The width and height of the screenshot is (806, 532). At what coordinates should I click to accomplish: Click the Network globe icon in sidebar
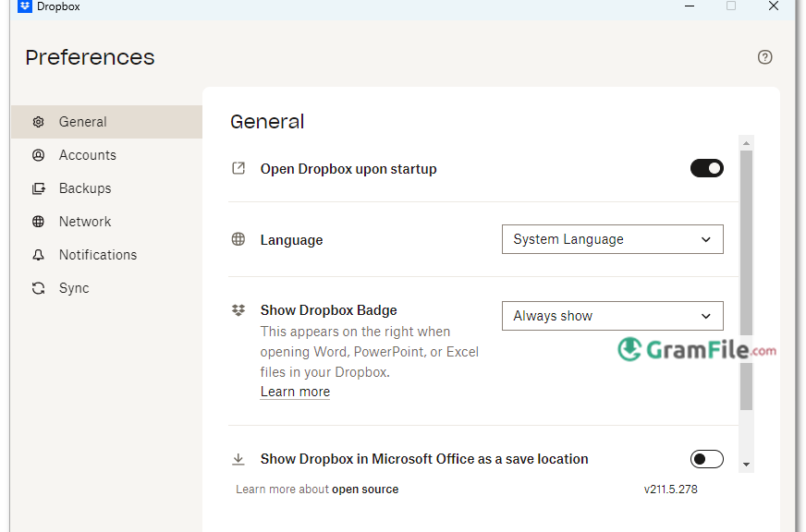38,222
